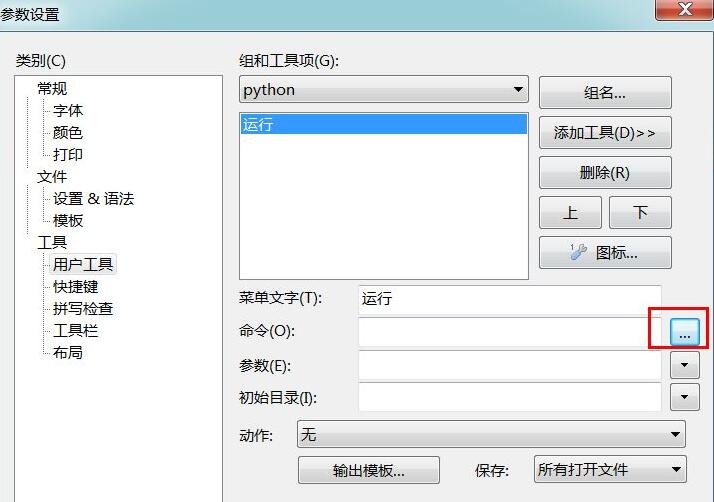This screenshot has height=502, width=714.
Task: Select 工具栏 in category tree
Action: (76, 330)
